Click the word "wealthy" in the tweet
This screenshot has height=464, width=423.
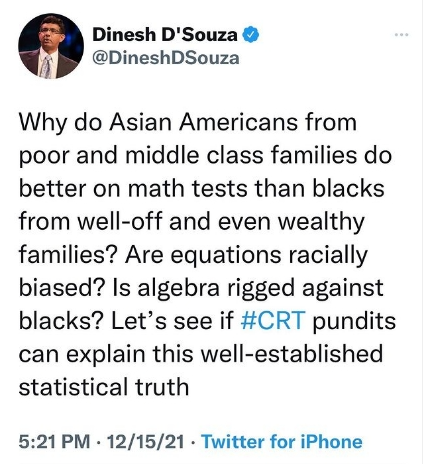tap(321, 222)
